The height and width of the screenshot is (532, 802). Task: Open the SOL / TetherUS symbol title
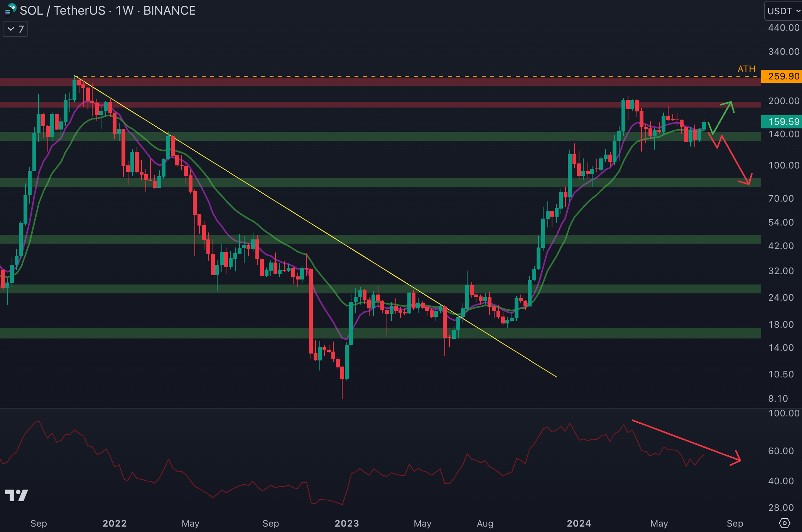62,10
